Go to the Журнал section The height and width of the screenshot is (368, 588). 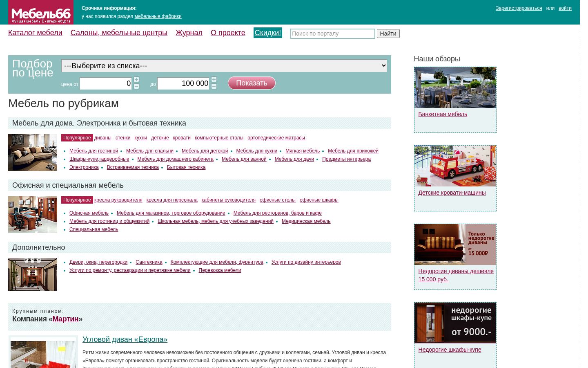coord(189,33)
